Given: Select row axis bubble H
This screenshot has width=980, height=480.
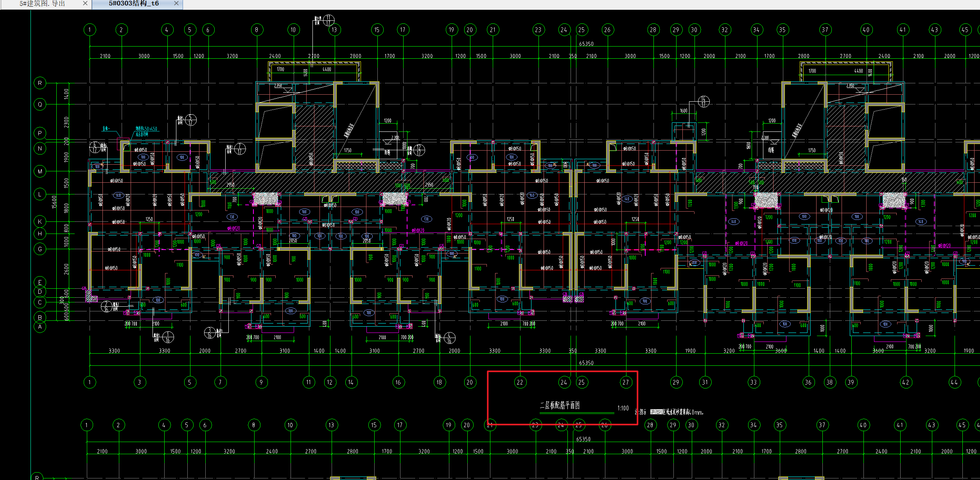Looking at the screenshot, I should click(x=40, y=234).
